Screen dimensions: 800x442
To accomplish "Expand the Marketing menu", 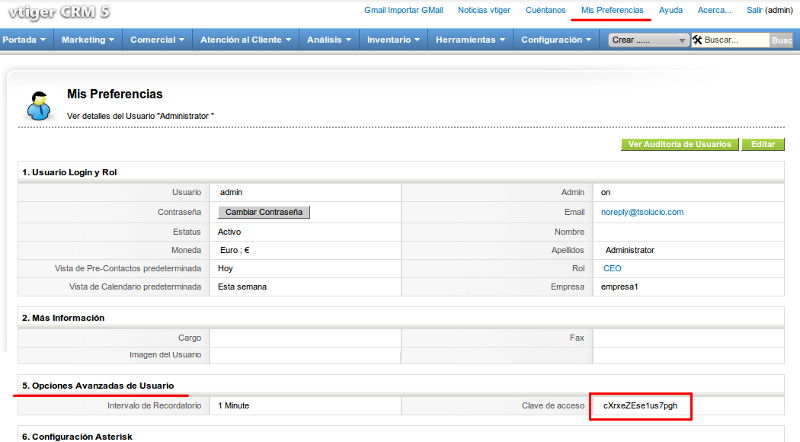I will 88,40.
